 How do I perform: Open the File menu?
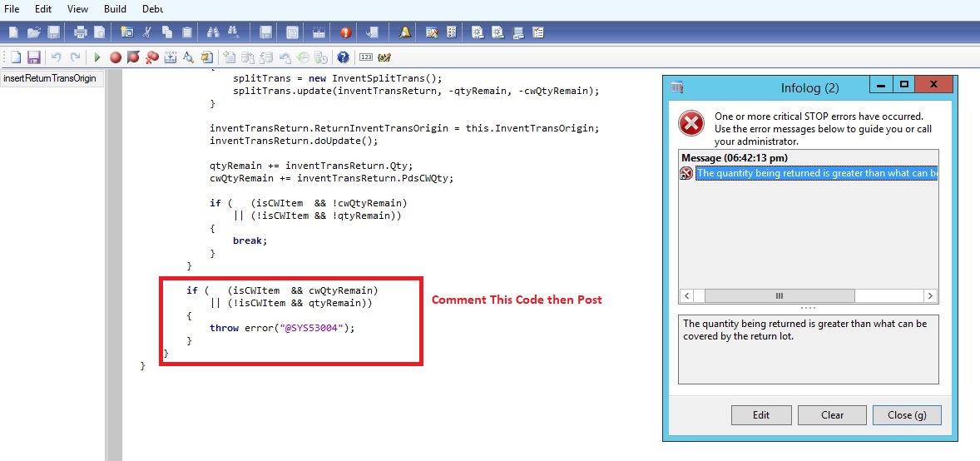[12, 9]
